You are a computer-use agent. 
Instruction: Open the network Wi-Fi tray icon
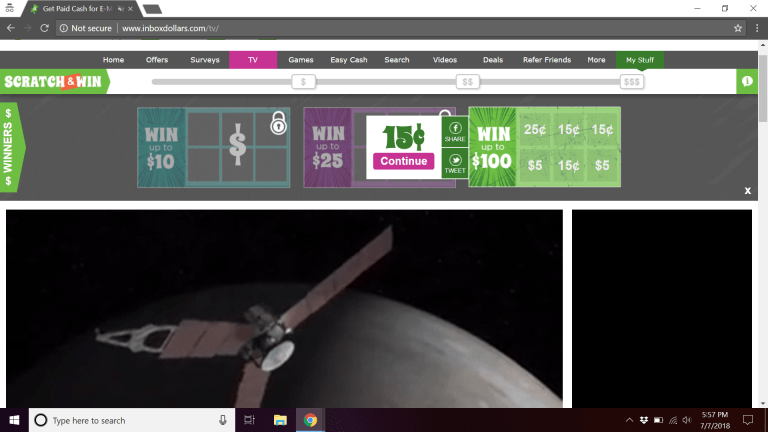click(673, 420)
